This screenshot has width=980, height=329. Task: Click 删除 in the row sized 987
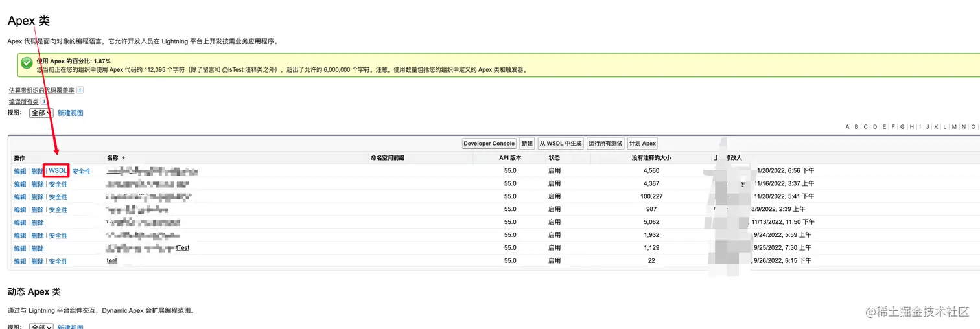38,210
